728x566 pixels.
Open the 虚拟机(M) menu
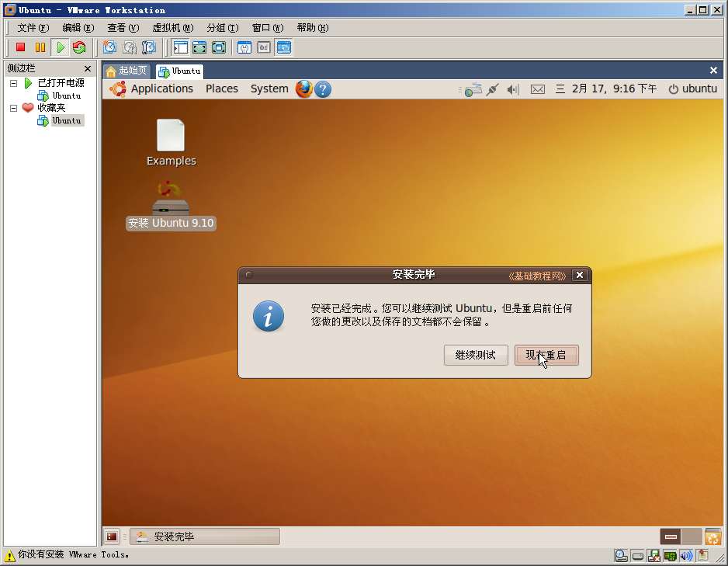173,28
